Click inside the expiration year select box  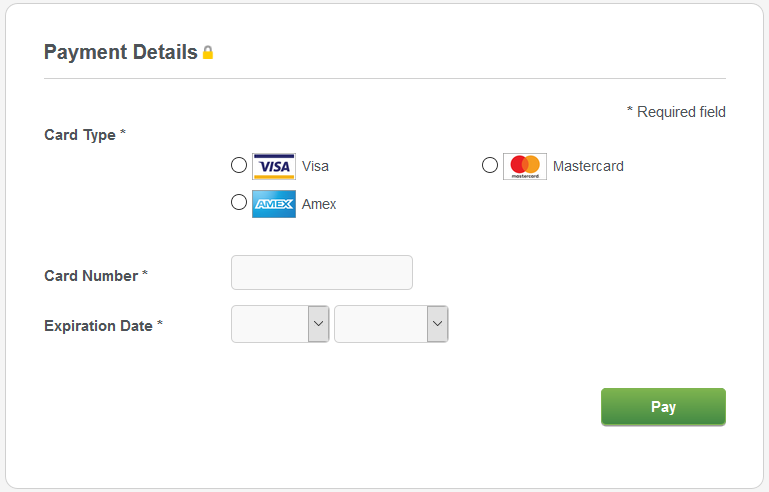click(x=391, y=324)
